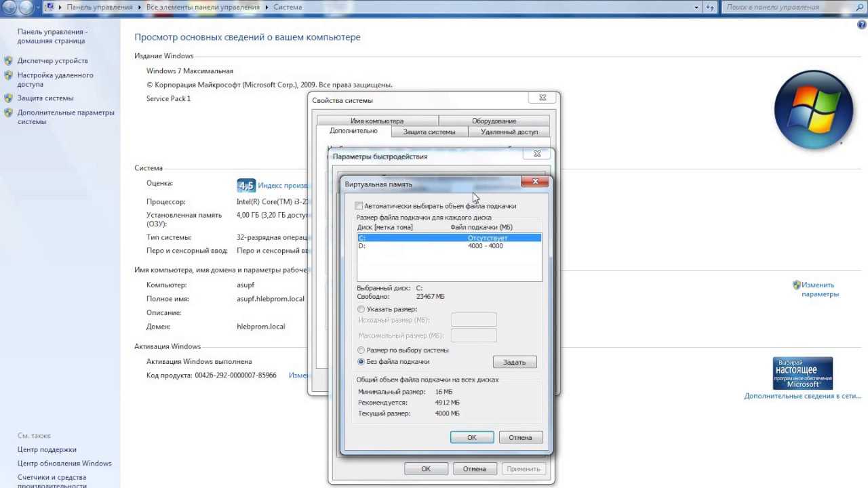Toggle Автоматически выбирать объем файла подкачки checkbox
The height and width of the screenshot is (488, 868).
(x=359, y=206)
